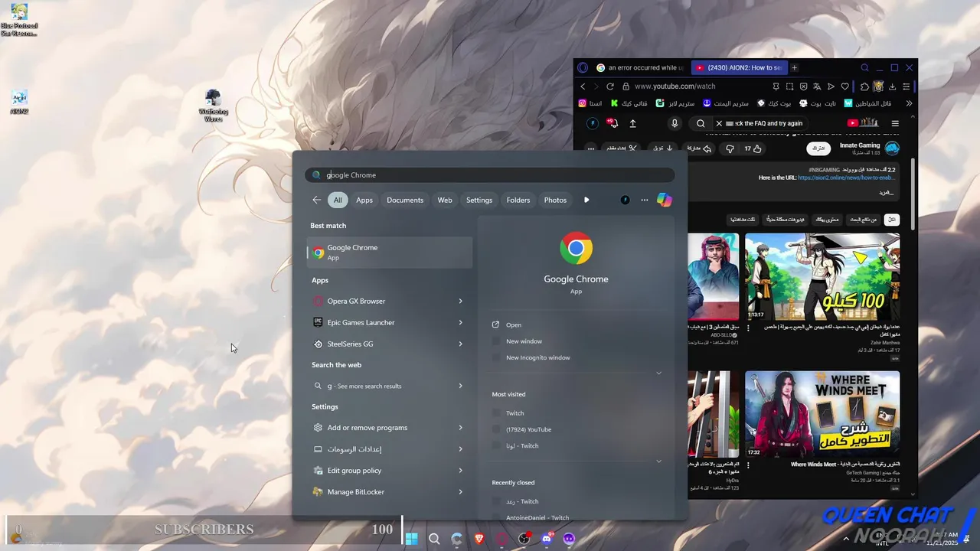This screenshot has width=980, height=551.
Task: Select the All filter tab
Action: pos(338,200)
